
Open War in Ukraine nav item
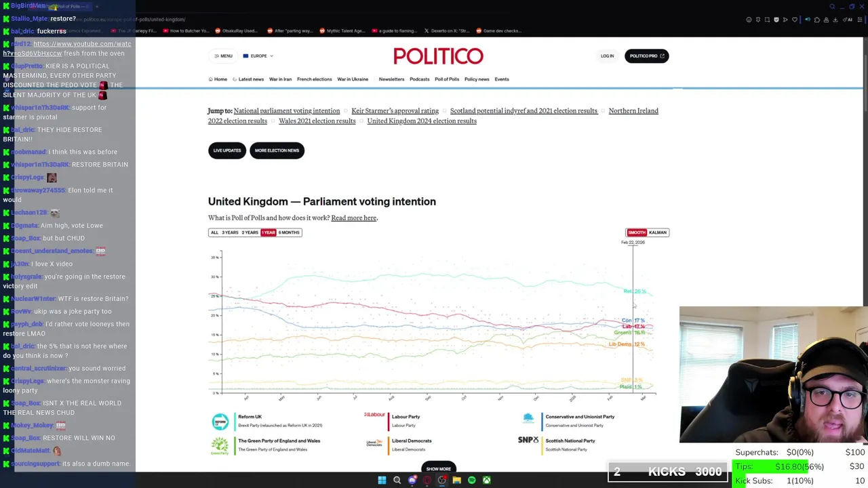[353, 79]
